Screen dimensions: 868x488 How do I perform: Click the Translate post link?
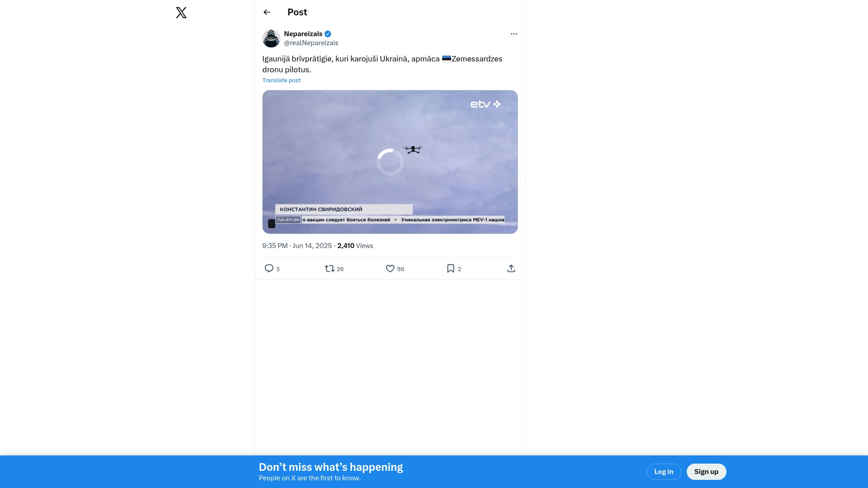(x=281, y=80)
